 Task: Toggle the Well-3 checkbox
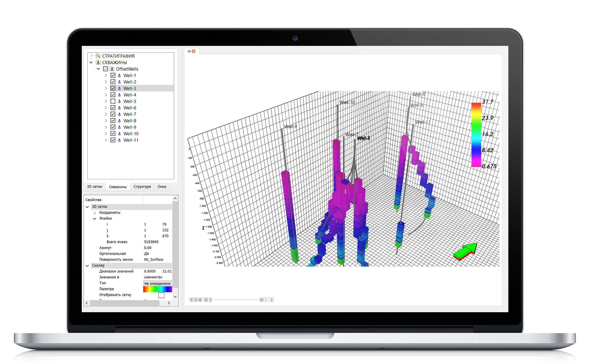(x=113, y=88)
